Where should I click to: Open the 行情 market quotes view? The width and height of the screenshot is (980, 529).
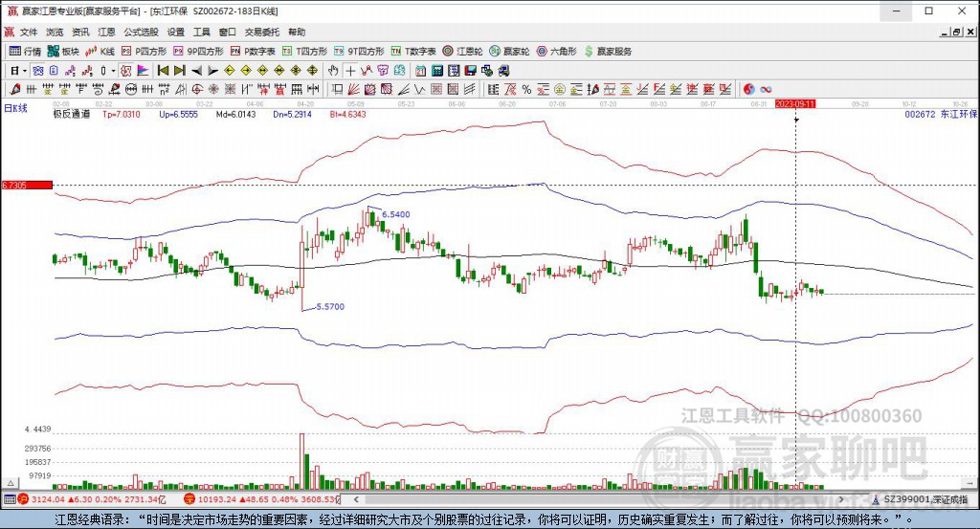[x=26, y=52]
